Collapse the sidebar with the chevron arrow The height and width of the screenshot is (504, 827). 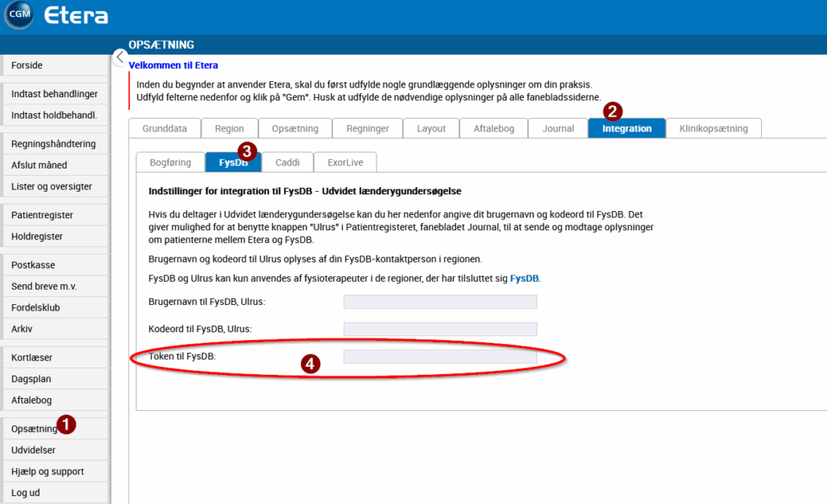[120, 57]
